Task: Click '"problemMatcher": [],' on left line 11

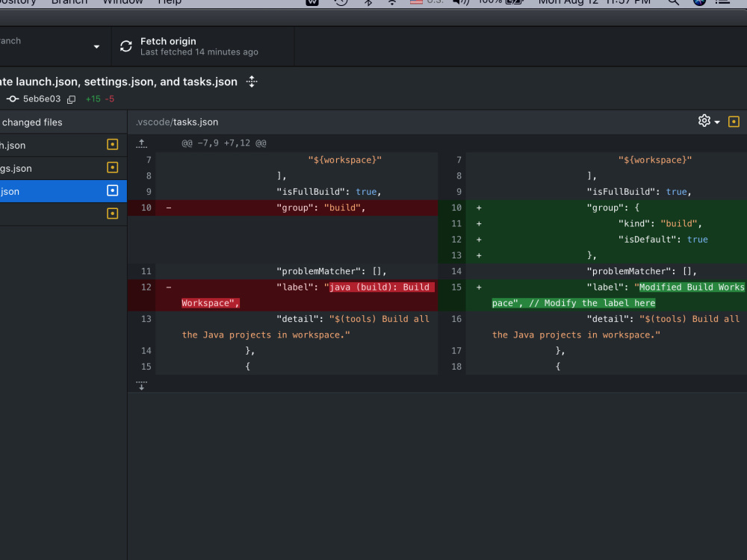Action: pos(332,272)
